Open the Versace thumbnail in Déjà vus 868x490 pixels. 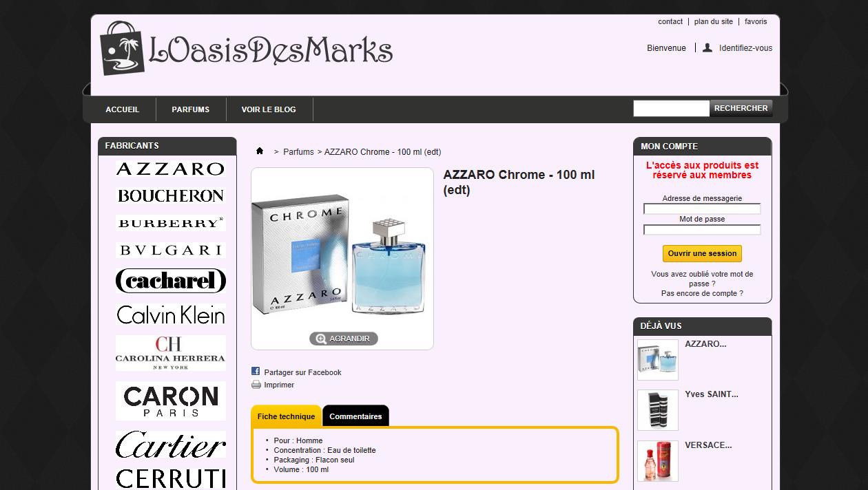[x=658, y=461]
